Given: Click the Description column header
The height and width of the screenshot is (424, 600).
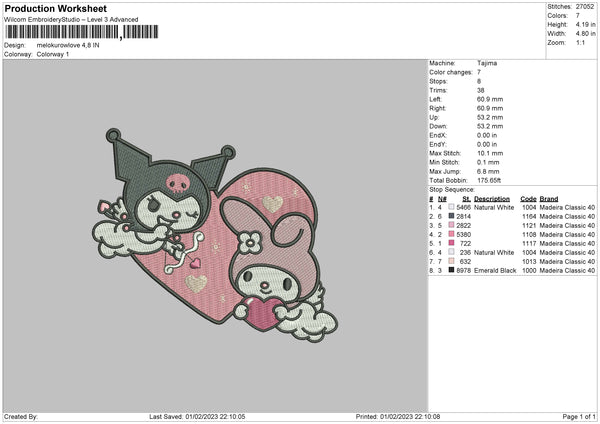Looking at the screenshot, I should click(492, 199).
